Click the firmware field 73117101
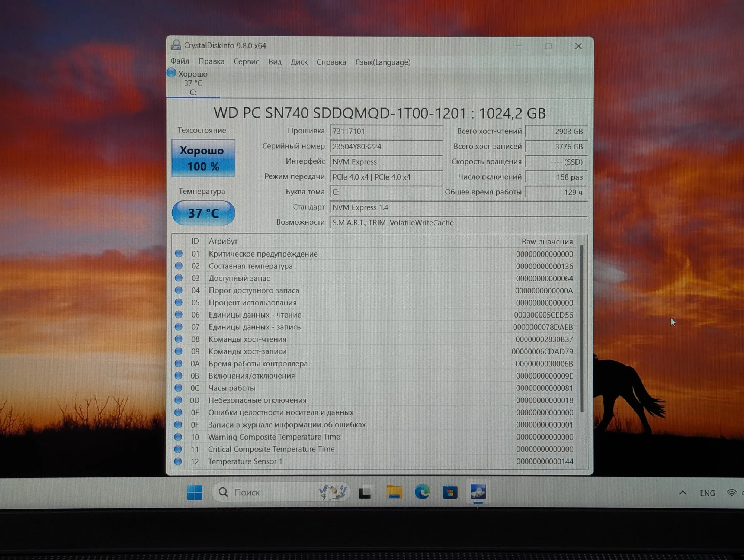Screen dimensions: 744x560 click(x=386, y=131)
